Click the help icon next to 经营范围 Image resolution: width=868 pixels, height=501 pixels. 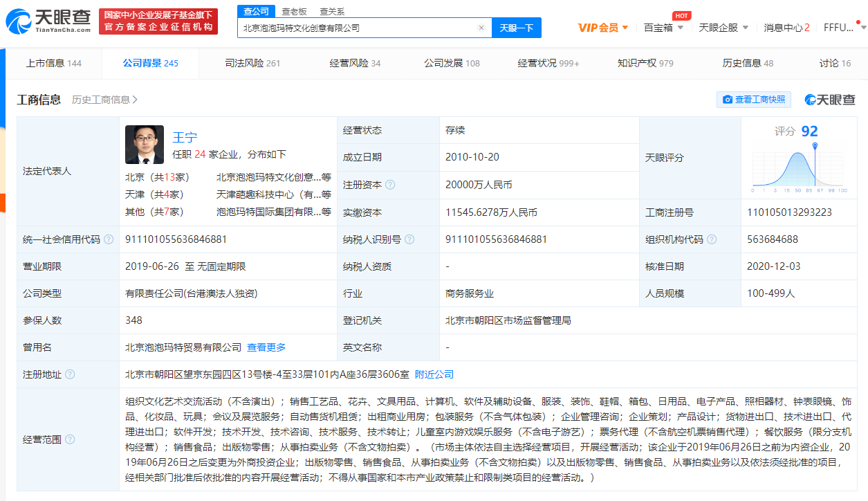click(69, 439)
